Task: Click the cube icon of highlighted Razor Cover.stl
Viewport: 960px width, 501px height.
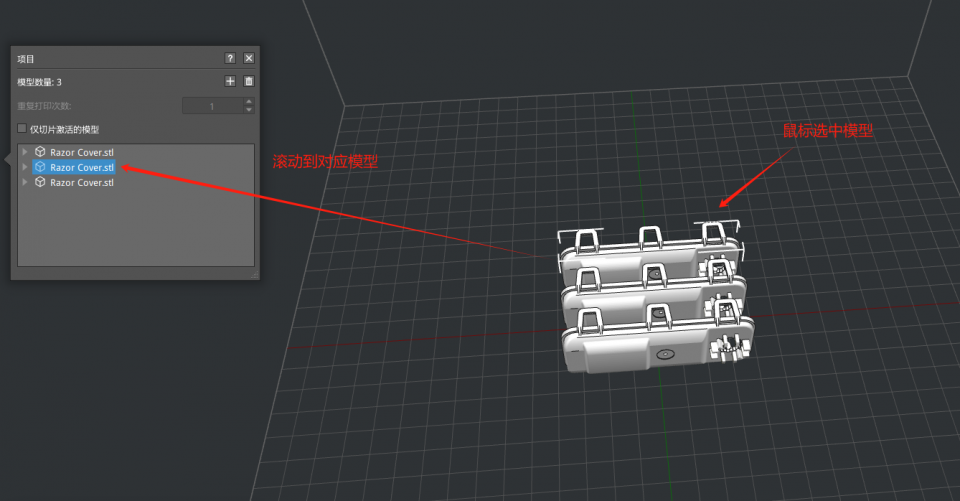Action: pyautogui.click(x=40, y=167)
